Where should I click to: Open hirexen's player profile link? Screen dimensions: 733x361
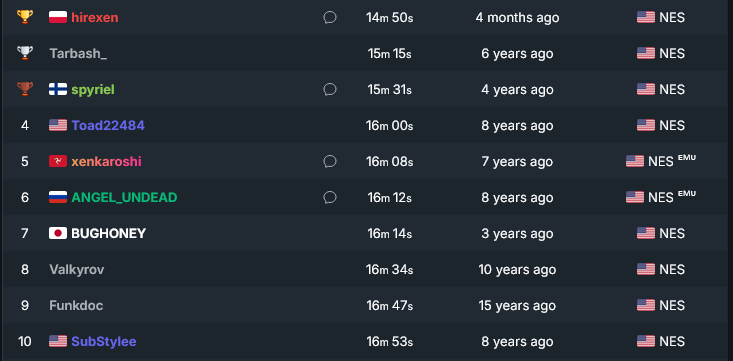[95, 18]
